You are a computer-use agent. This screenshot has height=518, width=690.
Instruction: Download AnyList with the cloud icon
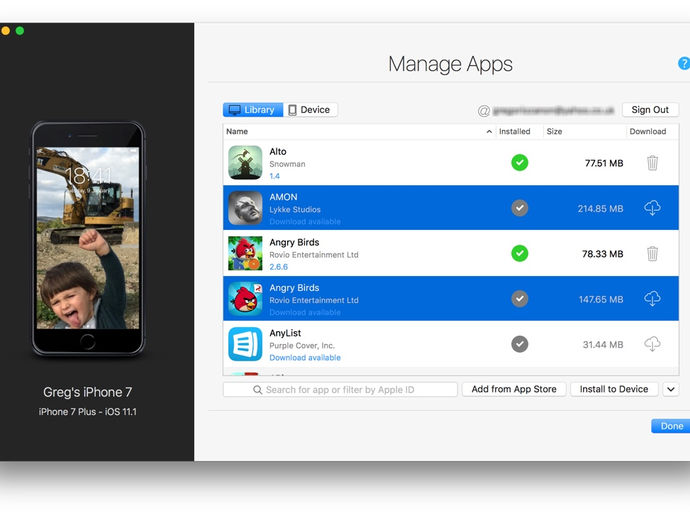coord(652,344)
